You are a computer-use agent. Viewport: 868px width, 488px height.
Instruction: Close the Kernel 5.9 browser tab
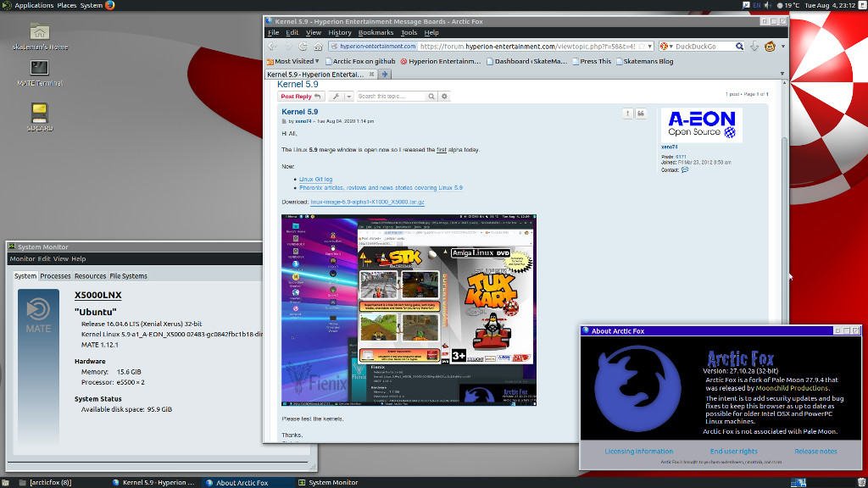(371, 75)
